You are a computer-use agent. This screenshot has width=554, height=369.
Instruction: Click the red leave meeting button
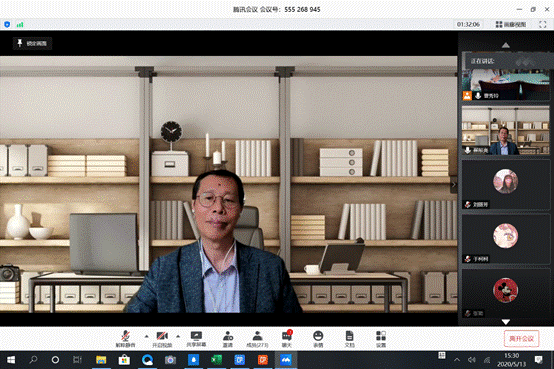click(521, 339)
